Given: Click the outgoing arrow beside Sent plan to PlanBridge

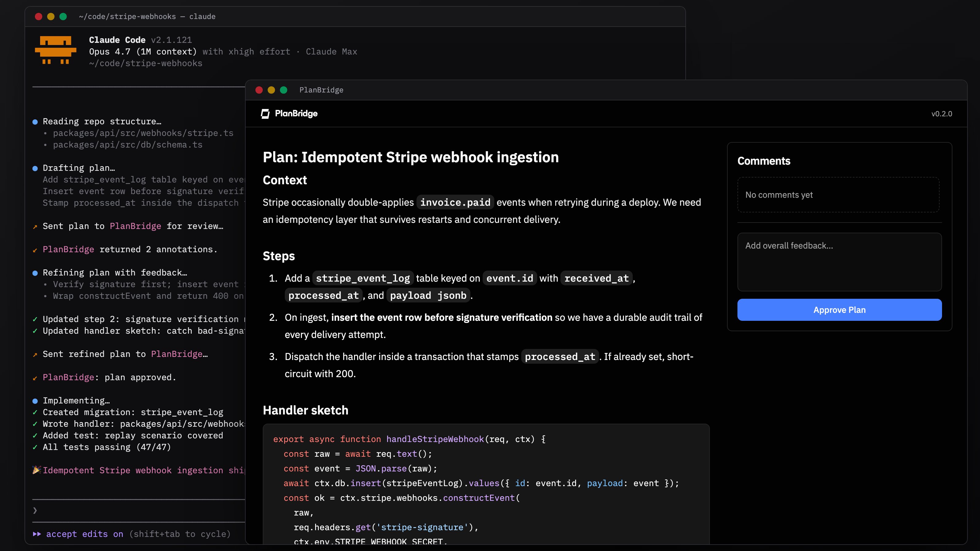Looking at the screenshot, I should coord(35,227).
